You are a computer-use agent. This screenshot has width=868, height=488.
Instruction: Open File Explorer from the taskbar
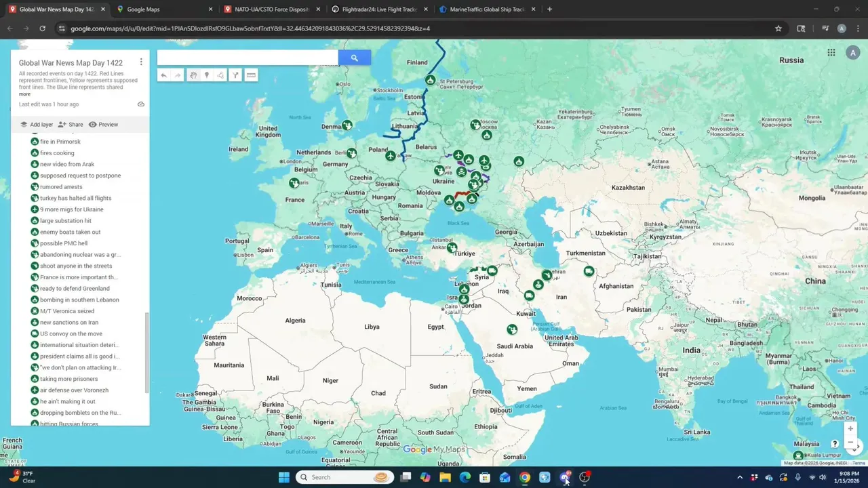coord(445,477)
